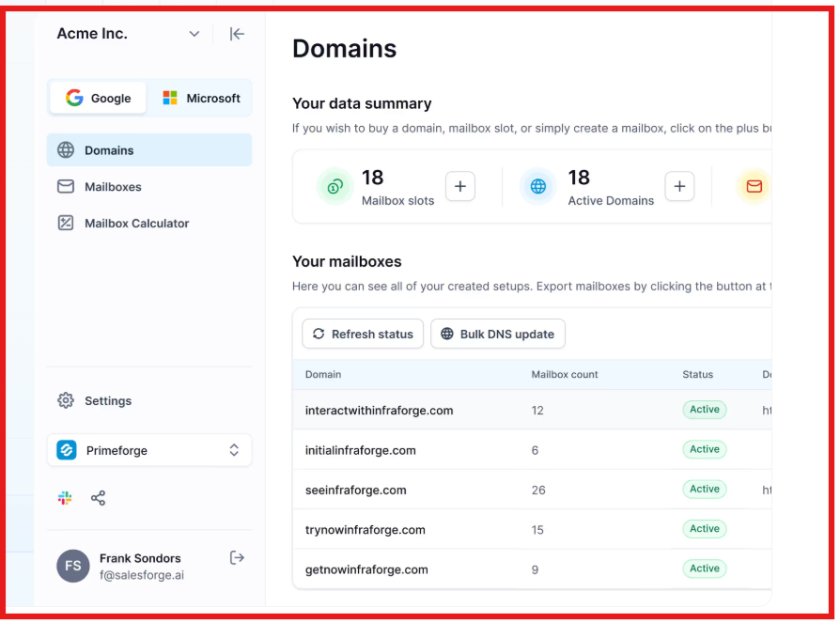Log out using the exit icon

click(x=237, y=557)
